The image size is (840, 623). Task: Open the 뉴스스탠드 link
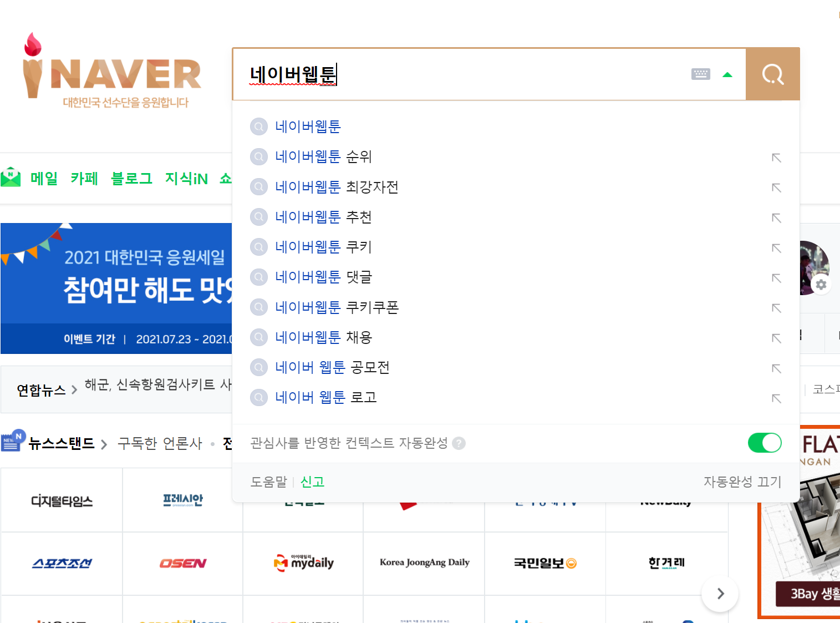coord(61,443)
